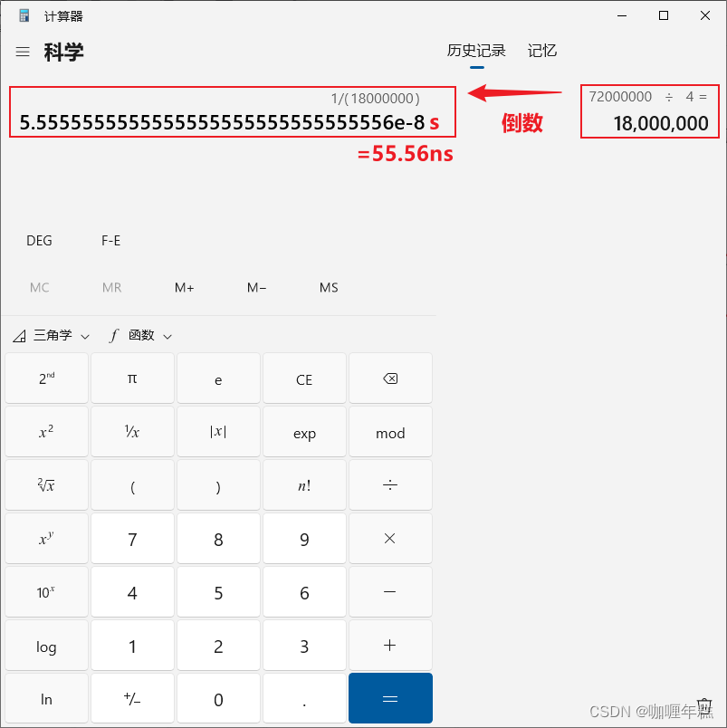Switch to the 历史记录 history tab
The width and height of the screenshot is (727, 728).
coord(476,51)
